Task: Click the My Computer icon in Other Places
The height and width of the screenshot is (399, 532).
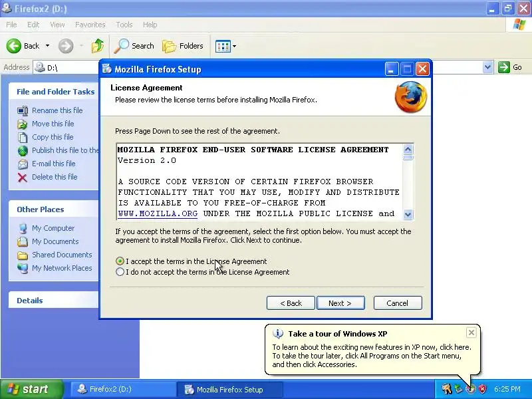Action: (x=23, y=228)
